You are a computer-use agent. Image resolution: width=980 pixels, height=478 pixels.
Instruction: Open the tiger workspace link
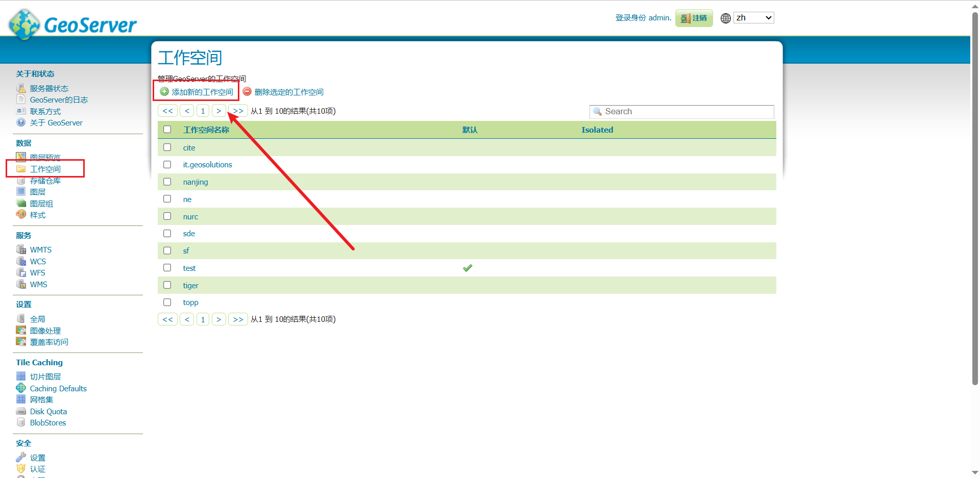pyautogui.click(x=191, y=286)
